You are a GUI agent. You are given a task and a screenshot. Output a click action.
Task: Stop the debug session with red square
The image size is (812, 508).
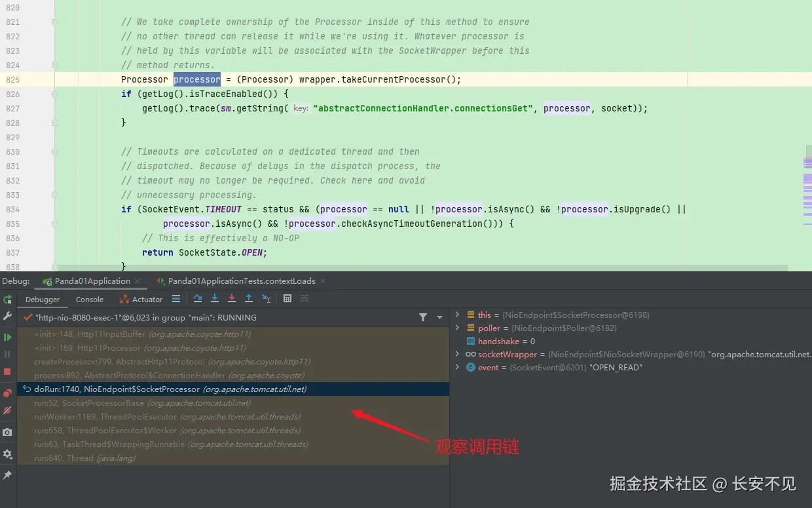[7, 372]
